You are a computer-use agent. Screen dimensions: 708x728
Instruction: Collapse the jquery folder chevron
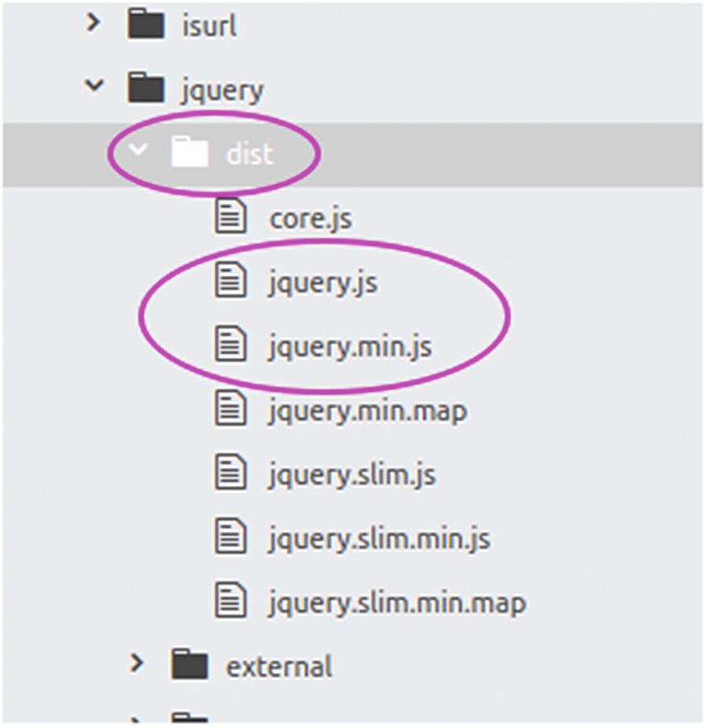[94, 84]
